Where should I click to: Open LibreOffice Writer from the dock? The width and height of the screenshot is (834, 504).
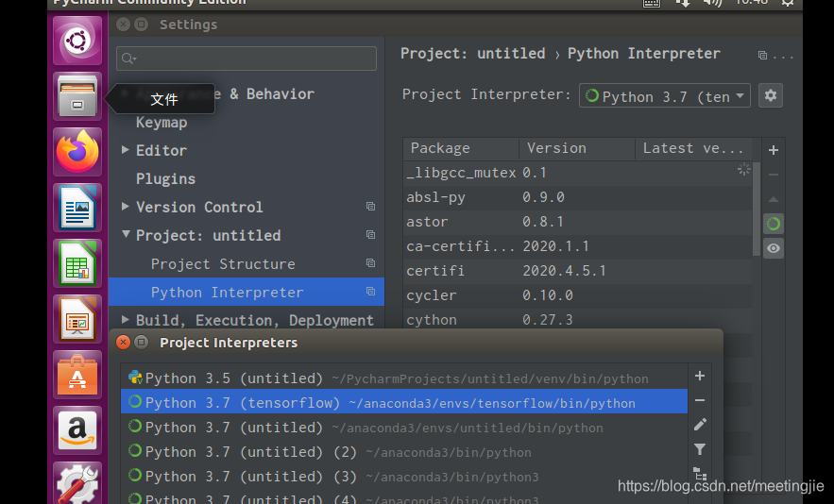tap(77, 208)
